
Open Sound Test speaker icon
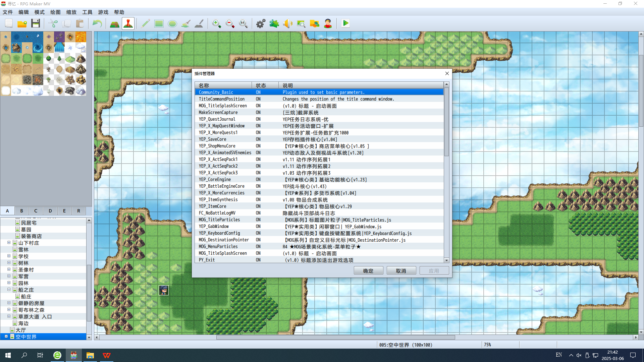[x=288, y=23]
